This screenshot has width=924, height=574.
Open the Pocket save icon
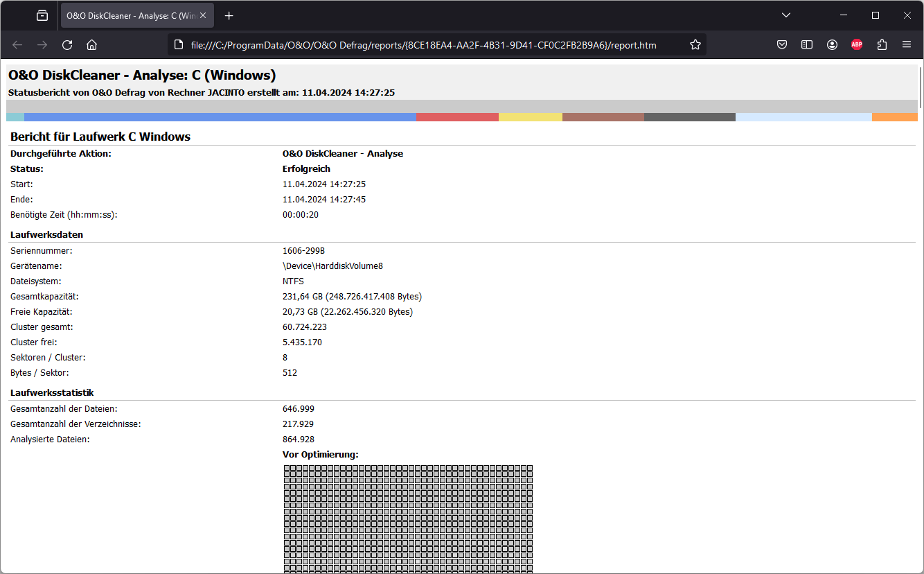point(782,45)
